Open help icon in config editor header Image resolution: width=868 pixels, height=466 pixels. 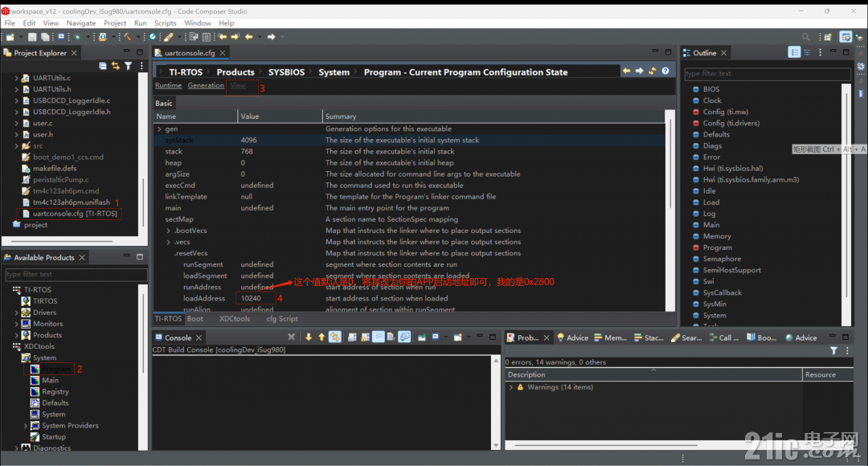tap(665, 71)
